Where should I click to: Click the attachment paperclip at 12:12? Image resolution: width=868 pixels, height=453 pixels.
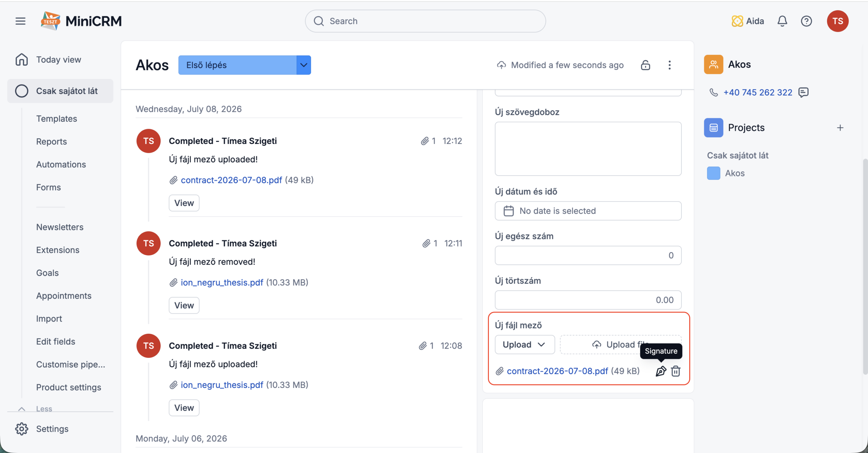[425, 141]
